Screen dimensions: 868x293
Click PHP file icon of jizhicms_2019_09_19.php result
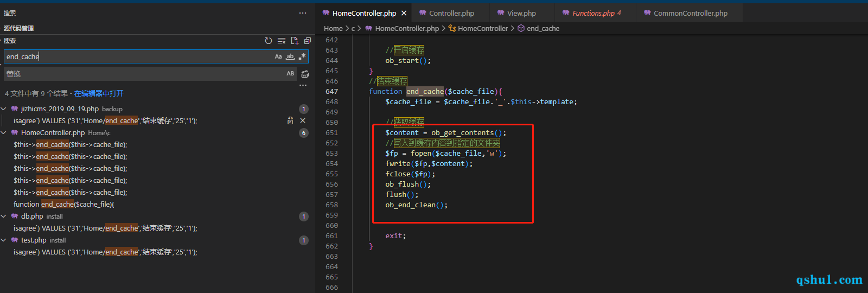15,109
